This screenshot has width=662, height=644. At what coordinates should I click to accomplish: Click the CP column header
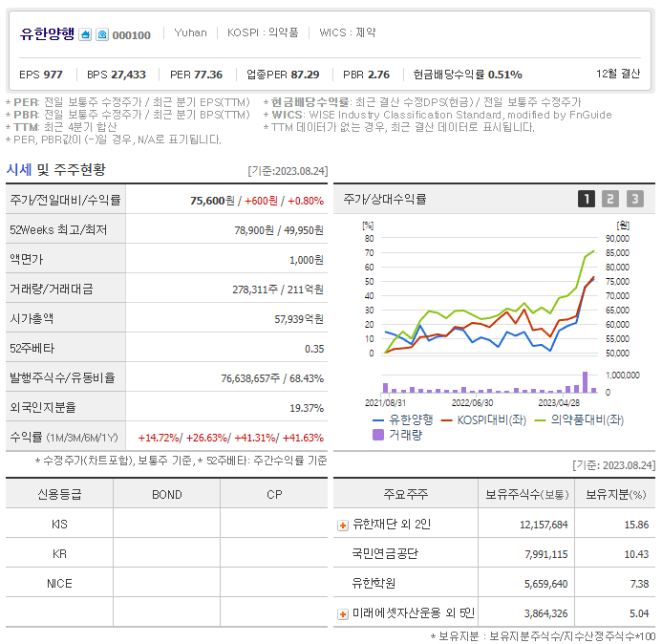point(274,495)
